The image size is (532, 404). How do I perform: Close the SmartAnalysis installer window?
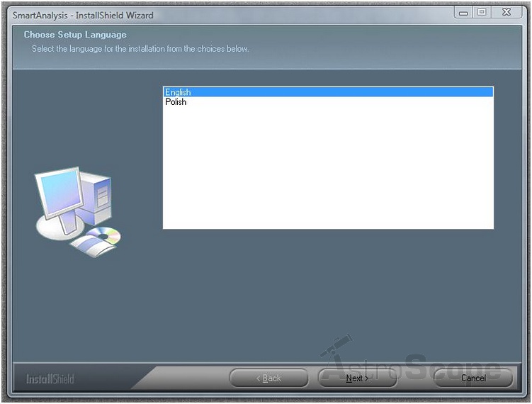click(x=506, y=13)
